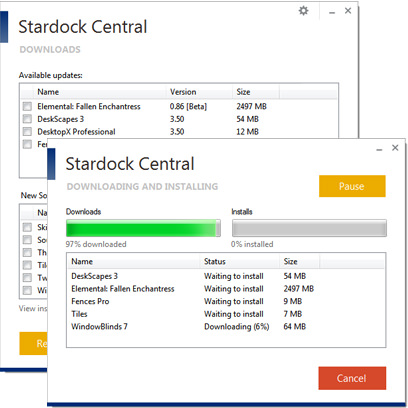Screen dimensions: 408x408
Task: Click the red Cancel button
Action: [352, 378]
